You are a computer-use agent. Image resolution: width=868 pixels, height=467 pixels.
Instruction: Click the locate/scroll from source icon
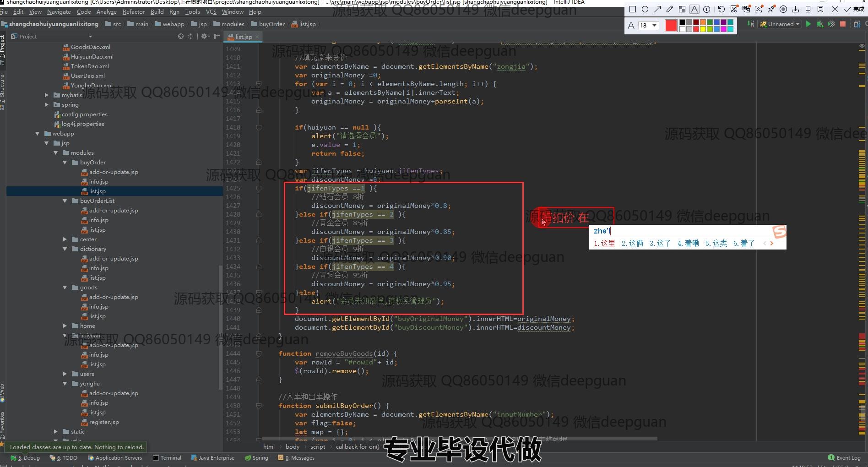(x=181, y=36)
